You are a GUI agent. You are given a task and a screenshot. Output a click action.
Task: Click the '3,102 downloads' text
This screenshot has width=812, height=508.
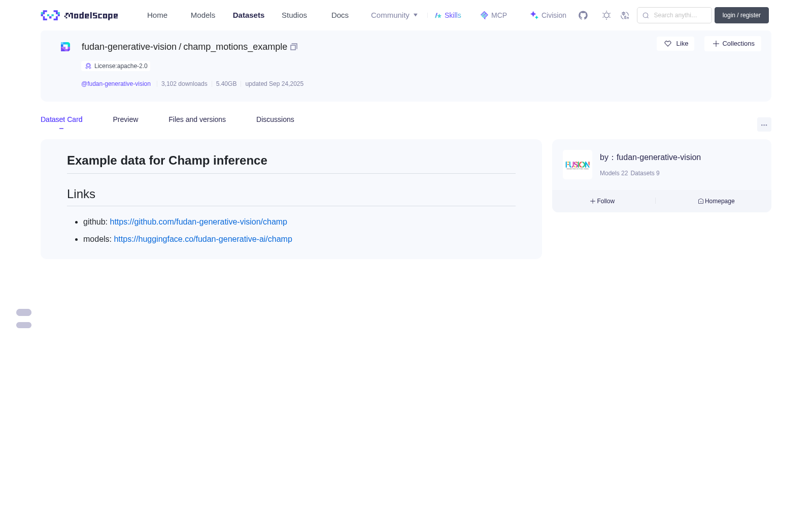coord(184,84)
